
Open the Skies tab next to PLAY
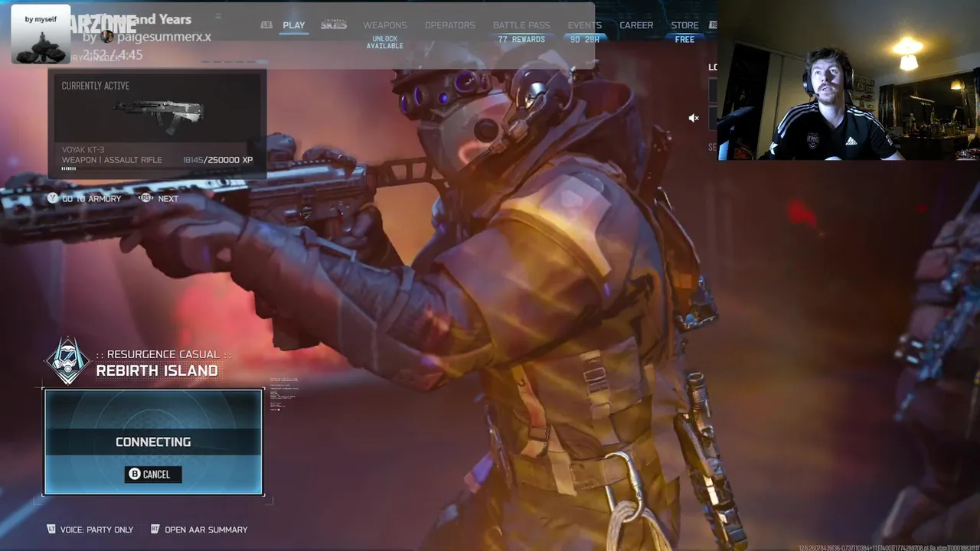click(x=334, y=24)
